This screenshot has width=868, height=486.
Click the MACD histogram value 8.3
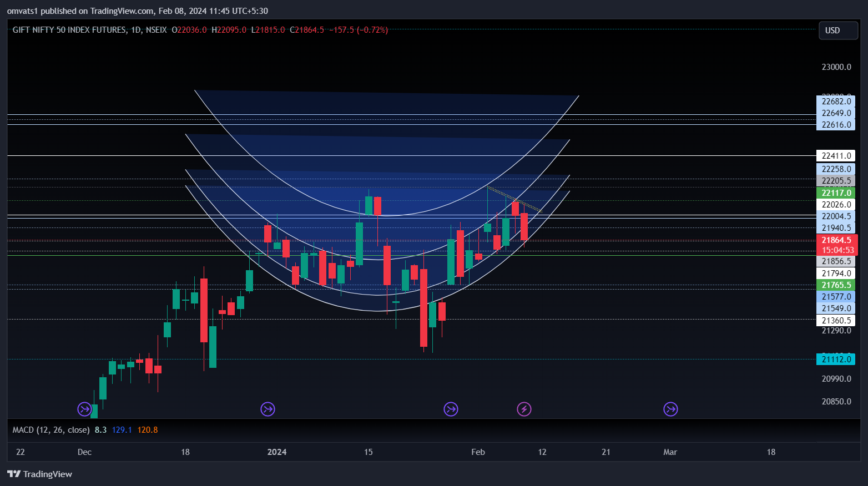pos(100,430)
